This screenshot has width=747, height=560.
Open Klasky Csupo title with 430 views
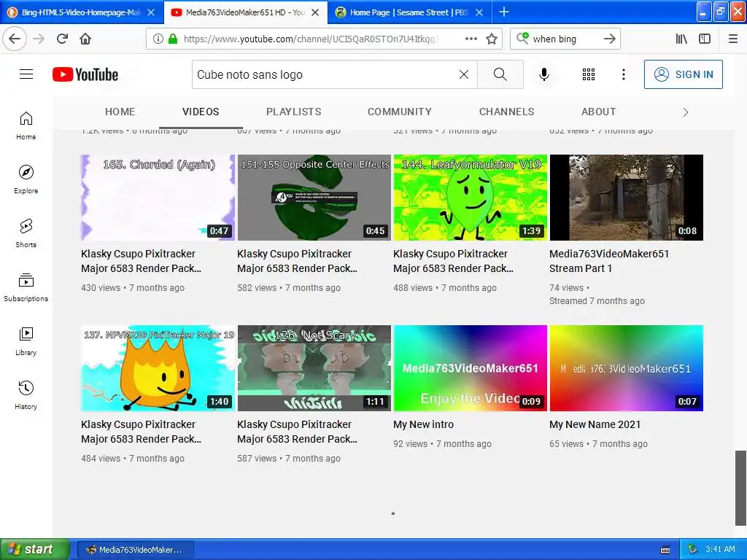(141, 261)
